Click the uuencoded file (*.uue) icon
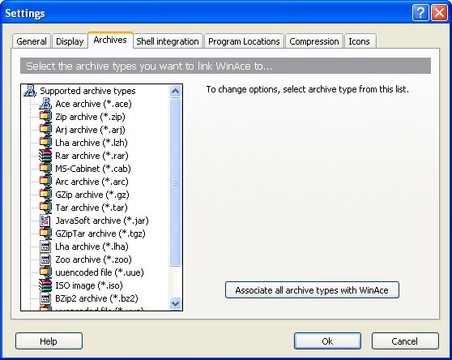 point(45,273)
